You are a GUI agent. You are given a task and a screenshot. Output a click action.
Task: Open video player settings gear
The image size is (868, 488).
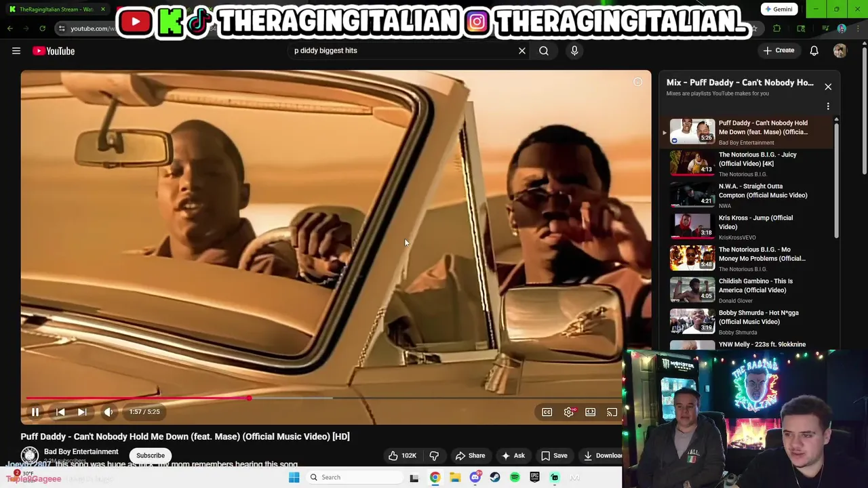pos(569,412)
